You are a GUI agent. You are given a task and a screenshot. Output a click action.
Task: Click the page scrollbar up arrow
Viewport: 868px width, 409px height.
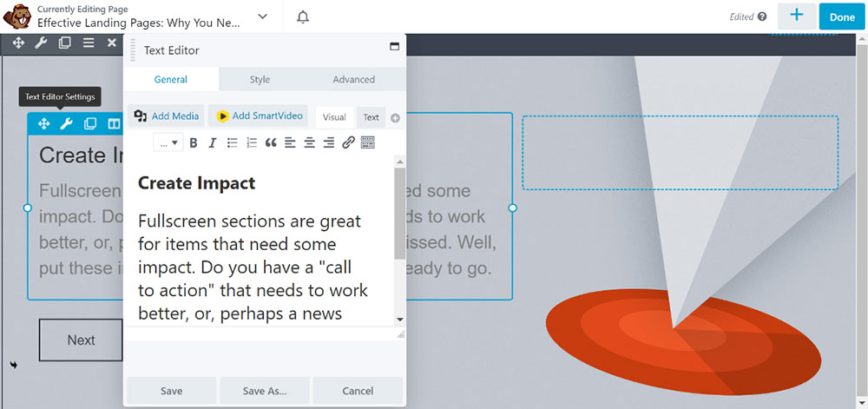point(863,39)
